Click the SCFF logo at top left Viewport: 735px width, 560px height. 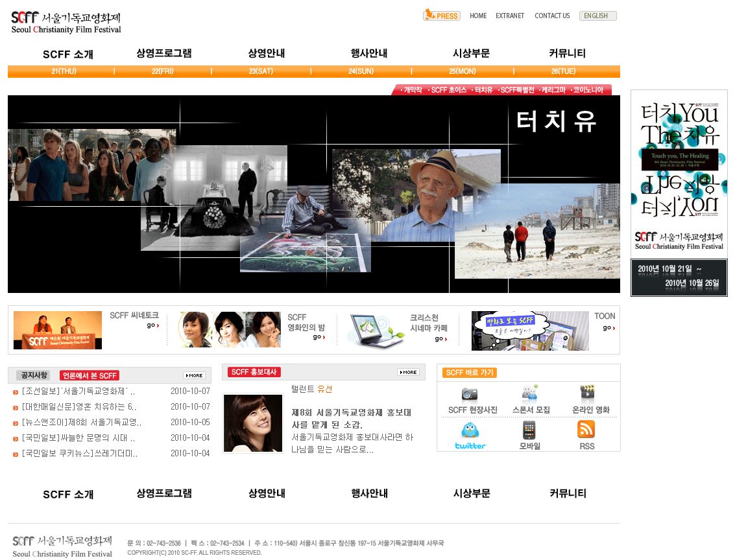(66, 22)
